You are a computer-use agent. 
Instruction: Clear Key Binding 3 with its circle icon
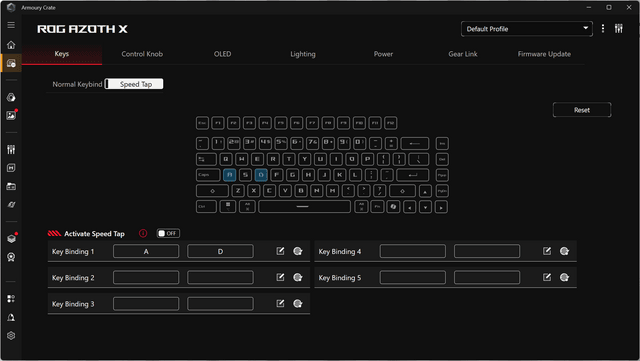[x=298, y=303]
